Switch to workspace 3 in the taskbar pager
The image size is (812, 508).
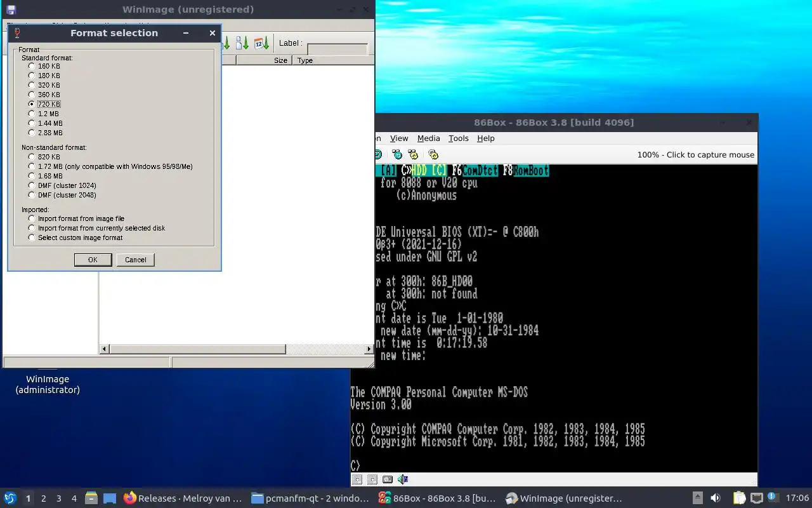pyautogui.click(x=58, y=498)
